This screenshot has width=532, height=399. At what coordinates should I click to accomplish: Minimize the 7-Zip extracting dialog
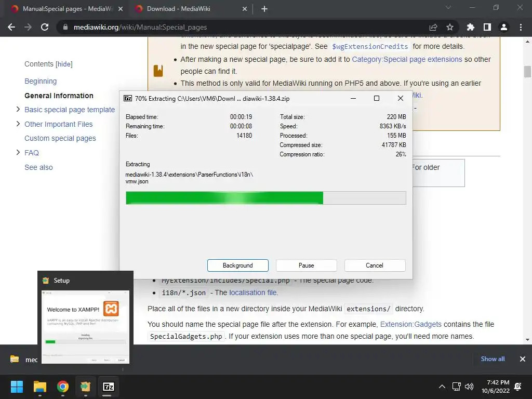point(353,98)
